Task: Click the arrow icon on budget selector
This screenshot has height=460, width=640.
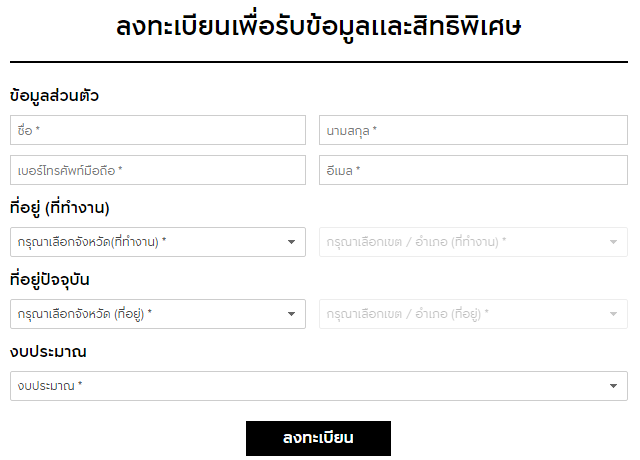Action: 613,386
